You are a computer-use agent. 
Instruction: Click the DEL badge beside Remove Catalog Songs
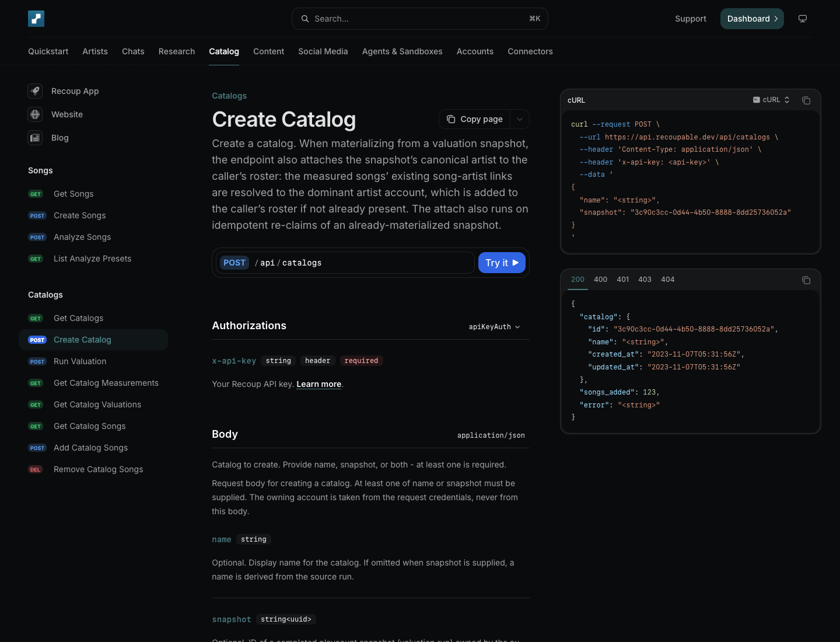(36, 469)
